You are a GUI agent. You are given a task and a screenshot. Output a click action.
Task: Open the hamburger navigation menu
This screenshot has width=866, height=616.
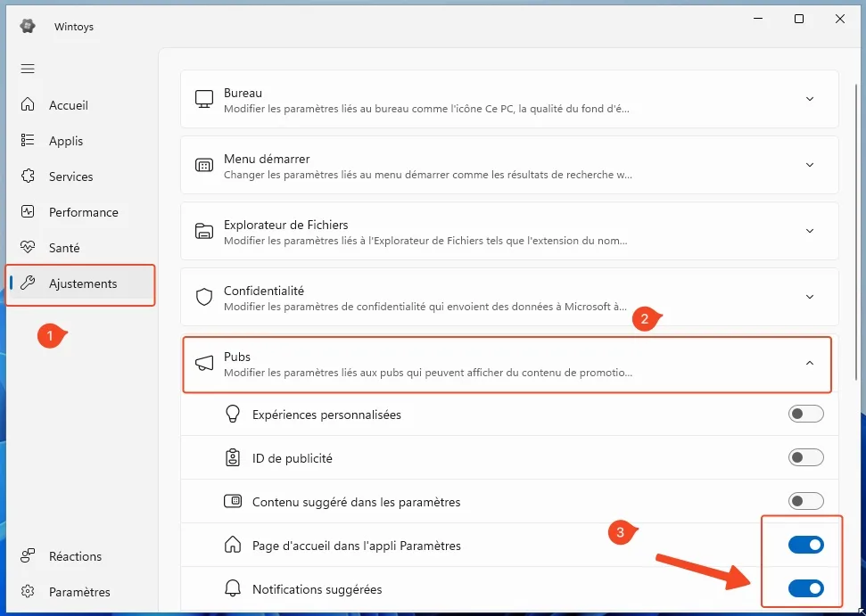click(28, 69)
